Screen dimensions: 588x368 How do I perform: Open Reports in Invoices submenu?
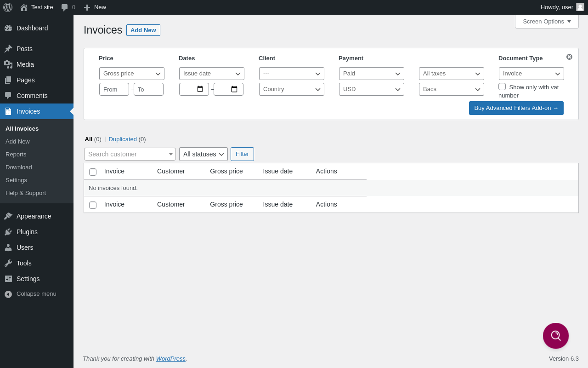click(x=16, y=154)
